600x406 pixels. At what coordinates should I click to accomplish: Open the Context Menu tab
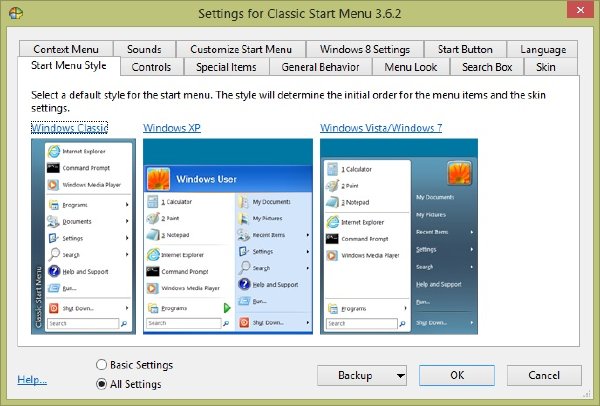(66, 49)
